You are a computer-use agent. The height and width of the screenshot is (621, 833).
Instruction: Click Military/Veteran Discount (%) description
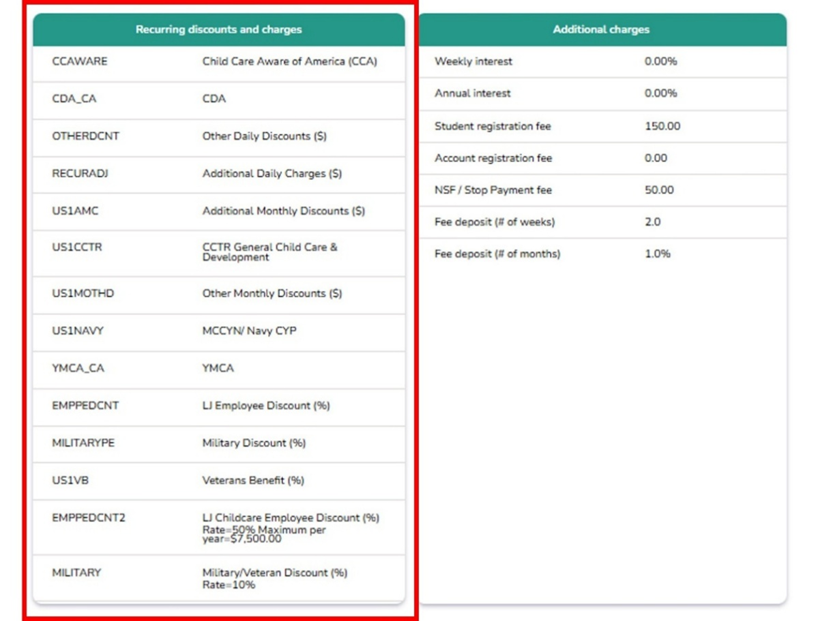coord(275,573)
